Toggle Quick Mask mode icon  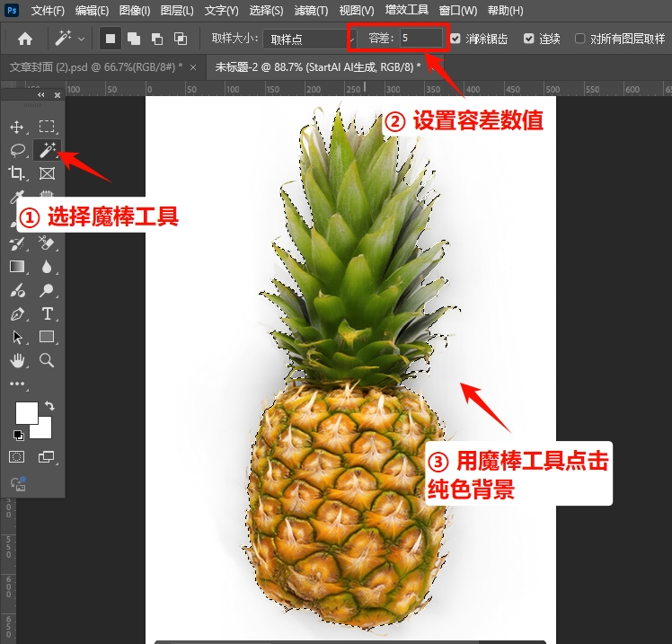point(17,457)
